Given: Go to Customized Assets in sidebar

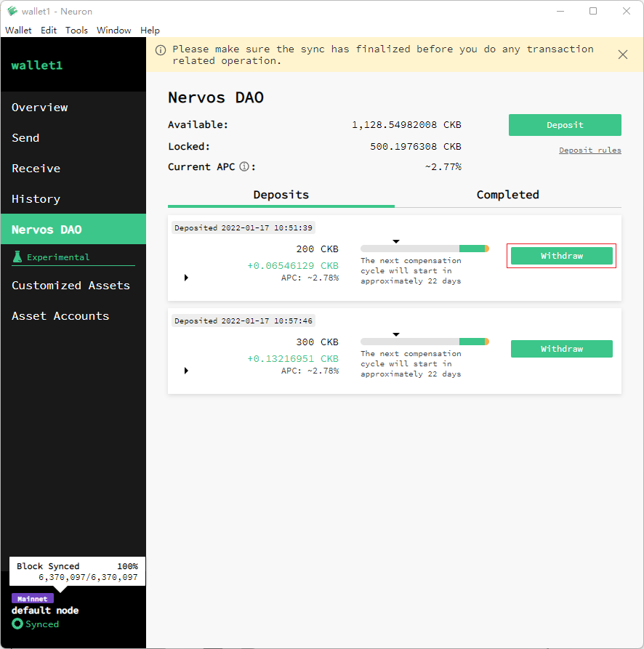Looking at the screenshot, I should [x=71, y=286].
